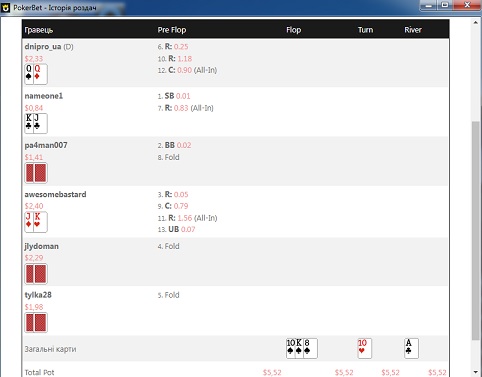Click the Turn column header
Screen dimensions: 482x377
366,30
